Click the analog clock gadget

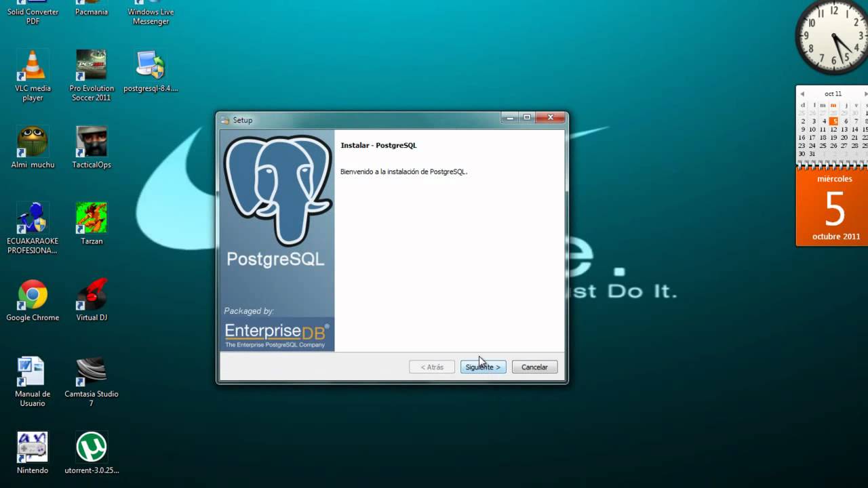832,38
